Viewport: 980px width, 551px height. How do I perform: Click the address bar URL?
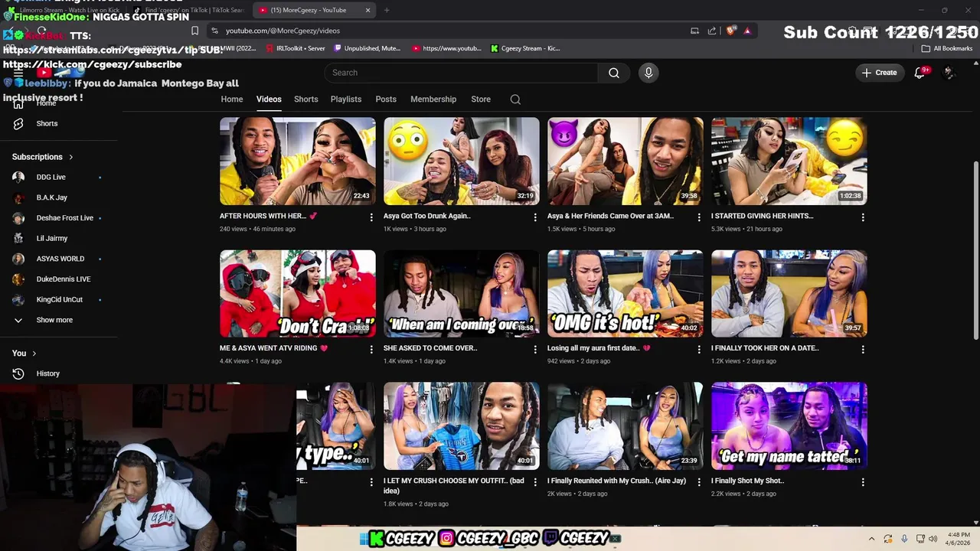tap(283, 31)
